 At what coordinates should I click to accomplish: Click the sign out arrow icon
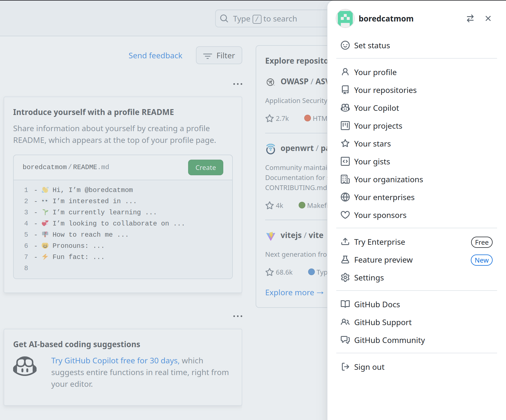click(345, 367)
